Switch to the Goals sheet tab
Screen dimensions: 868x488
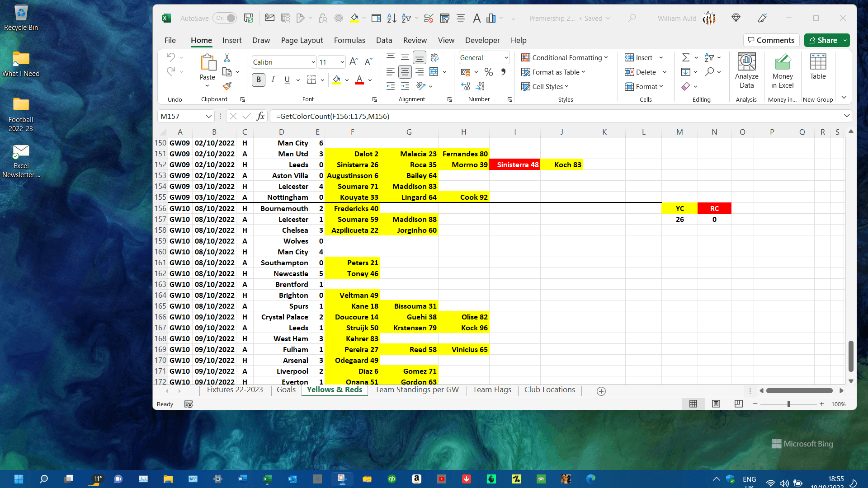pyautogui.click(x=286, y=390)
